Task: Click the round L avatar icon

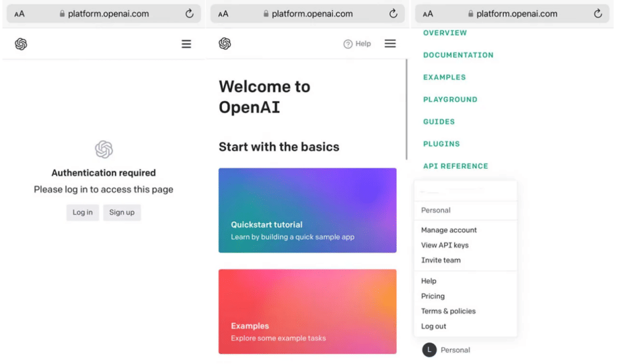Action: click(x=429, y=350)
